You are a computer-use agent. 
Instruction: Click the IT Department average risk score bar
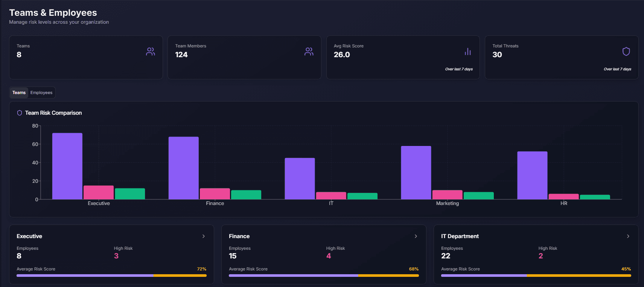coord(536,275)
